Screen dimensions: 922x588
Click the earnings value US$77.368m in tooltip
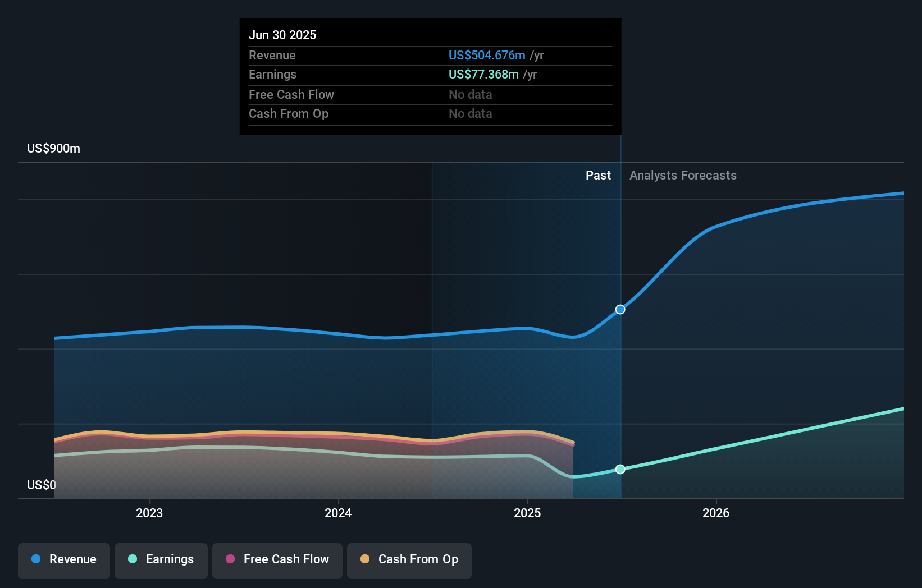(x=483, y=75)
